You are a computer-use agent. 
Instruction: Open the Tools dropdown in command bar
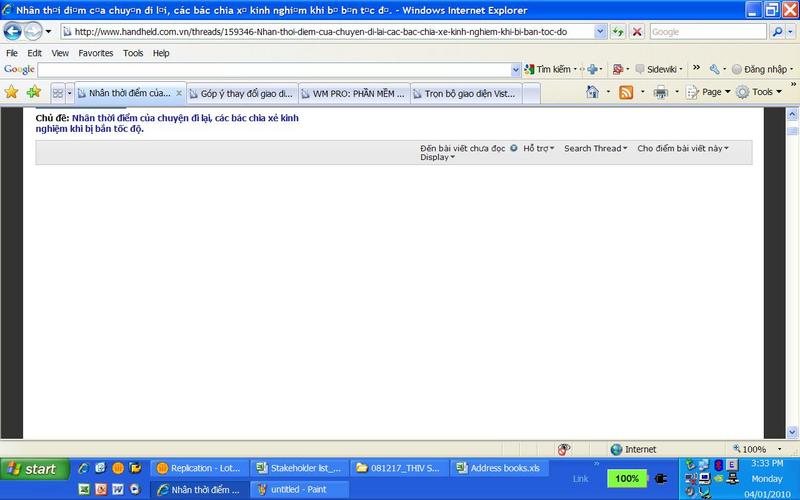[760, 92]
